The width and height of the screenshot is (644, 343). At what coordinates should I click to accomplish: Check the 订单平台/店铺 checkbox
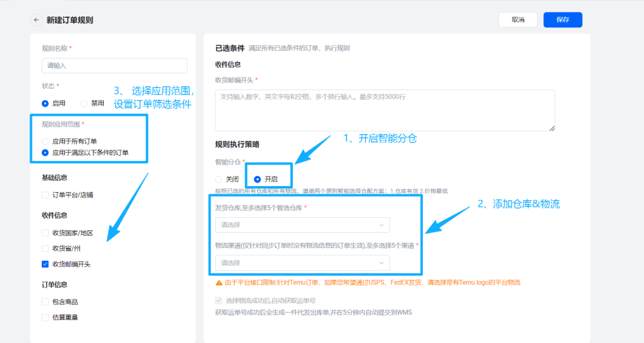[x=45, y=194]
